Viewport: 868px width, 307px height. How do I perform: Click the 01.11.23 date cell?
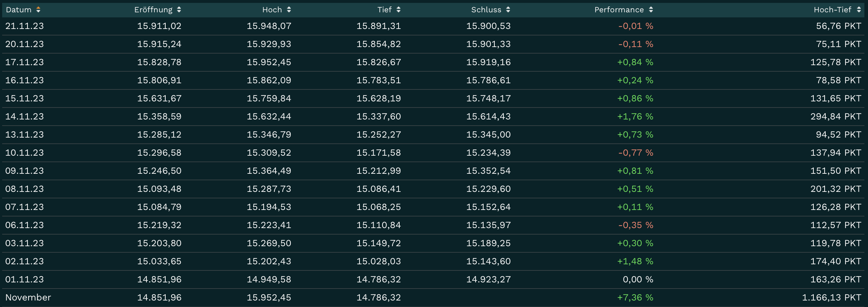click(x=25, y=279)
